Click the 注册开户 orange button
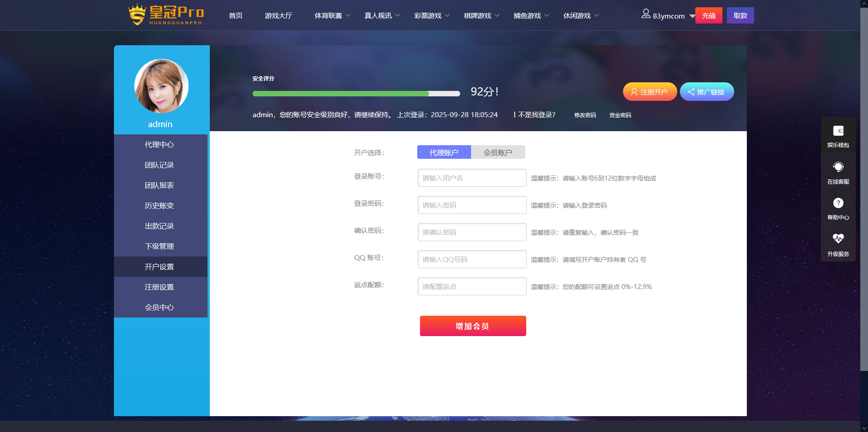Image resolution: width=868 pixels, height=432 pixels. click(650, 92)
